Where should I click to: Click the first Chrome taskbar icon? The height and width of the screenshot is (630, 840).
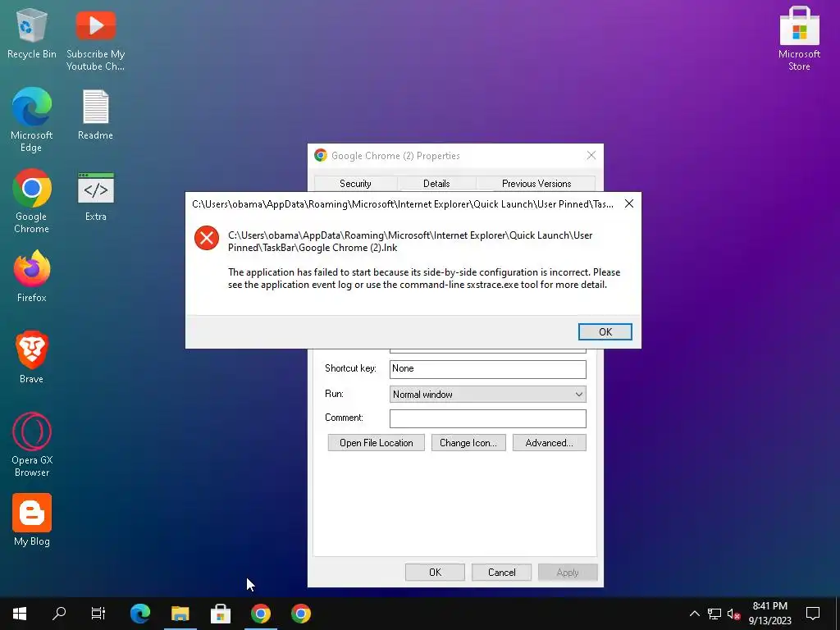click(261, 613)
